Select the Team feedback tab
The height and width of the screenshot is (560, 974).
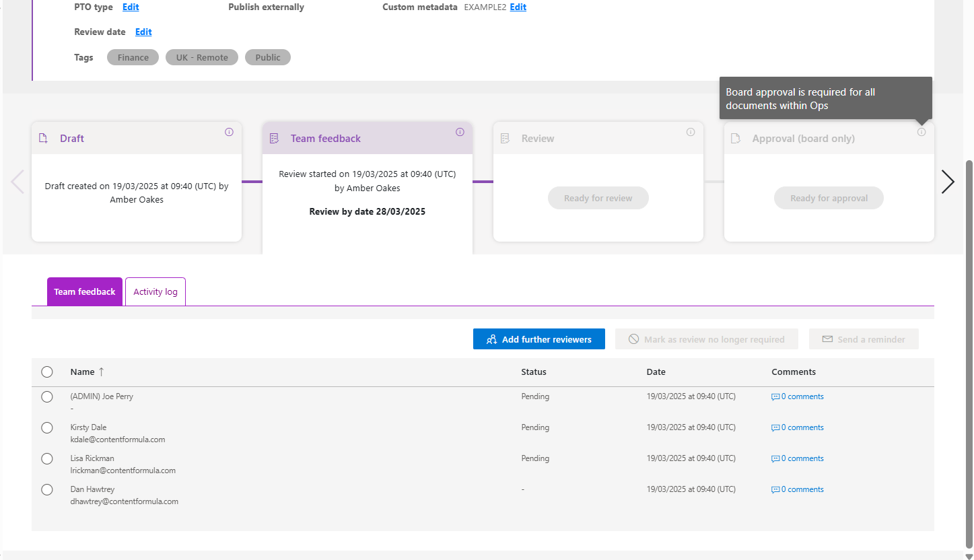pyautogui.click(x=85, y=291)
